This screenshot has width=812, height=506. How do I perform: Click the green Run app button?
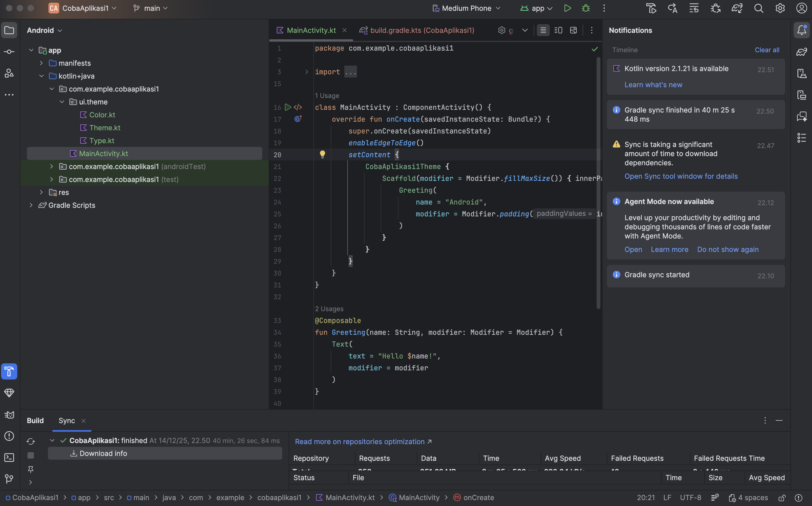567,8
